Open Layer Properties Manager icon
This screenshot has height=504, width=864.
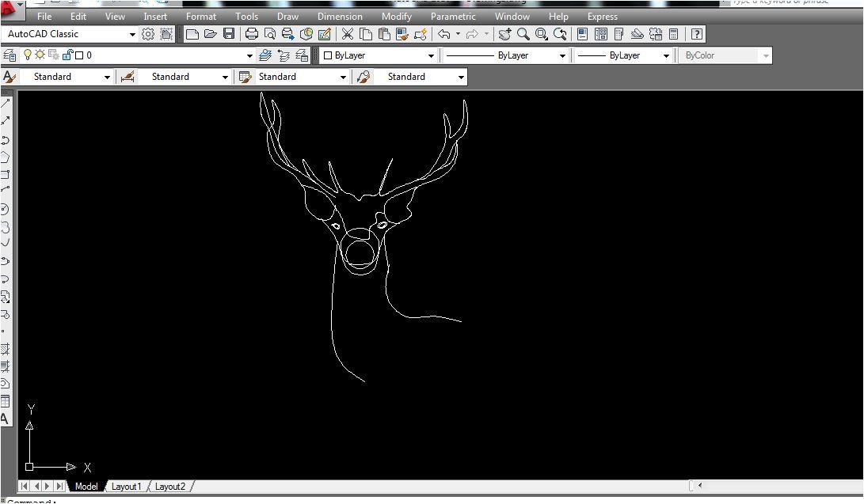[10, 55]
